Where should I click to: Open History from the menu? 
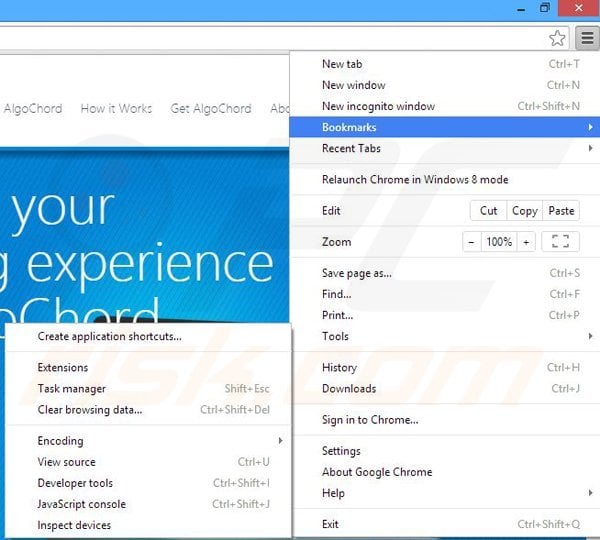coord(445,367)
